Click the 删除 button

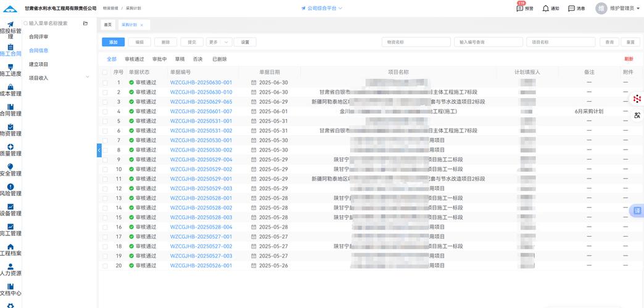tap(165, 42)
